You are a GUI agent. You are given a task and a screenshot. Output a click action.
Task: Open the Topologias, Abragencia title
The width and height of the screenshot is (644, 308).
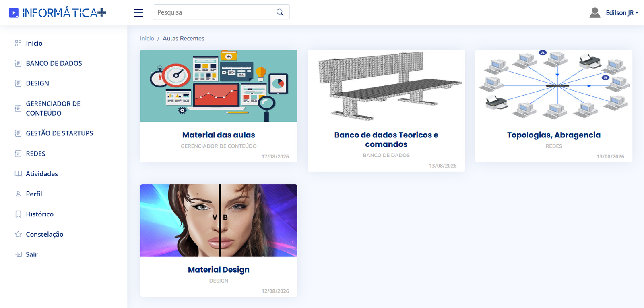click(554, 135)
